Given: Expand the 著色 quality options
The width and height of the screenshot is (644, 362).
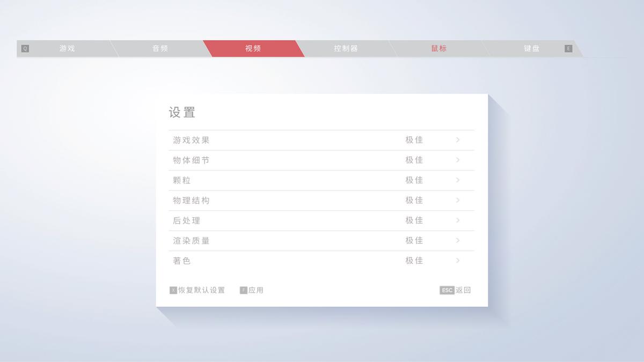Looking at the screenshot, I should pyautogui.click(x=458, y=261).
